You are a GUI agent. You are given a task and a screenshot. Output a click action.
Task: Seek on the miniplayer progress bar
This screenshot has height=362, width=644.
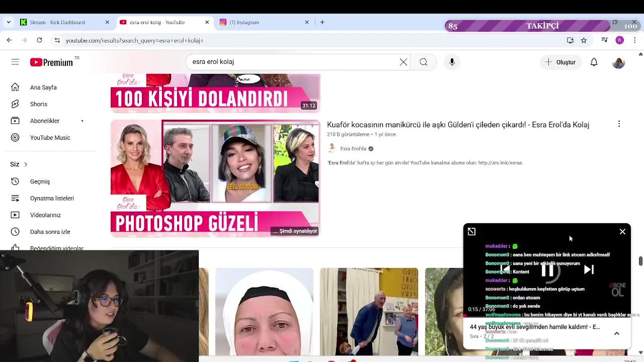[x=547, y=316]
